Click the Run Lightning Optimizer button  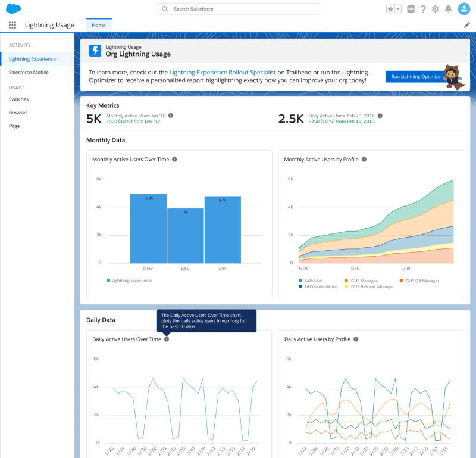click(x=416, y=77)
